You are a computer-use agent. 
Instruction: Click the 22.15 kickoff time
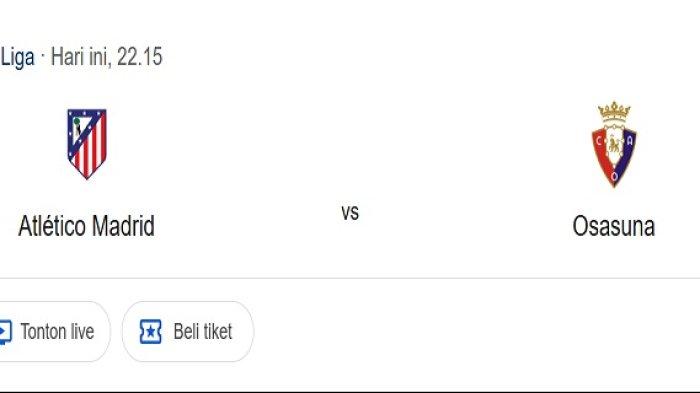pyautogui.click(x=140, y=57)
